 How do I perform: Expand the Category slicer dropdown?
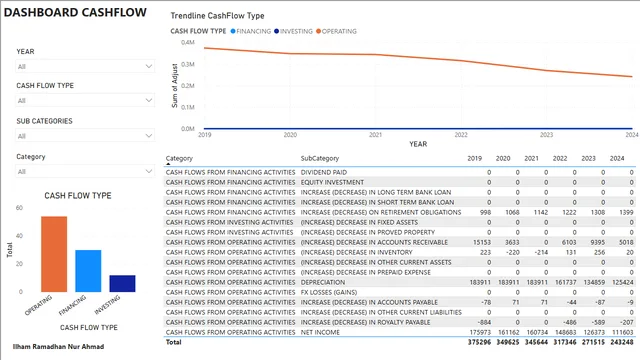pyautogui.click(x=85, y=171)
